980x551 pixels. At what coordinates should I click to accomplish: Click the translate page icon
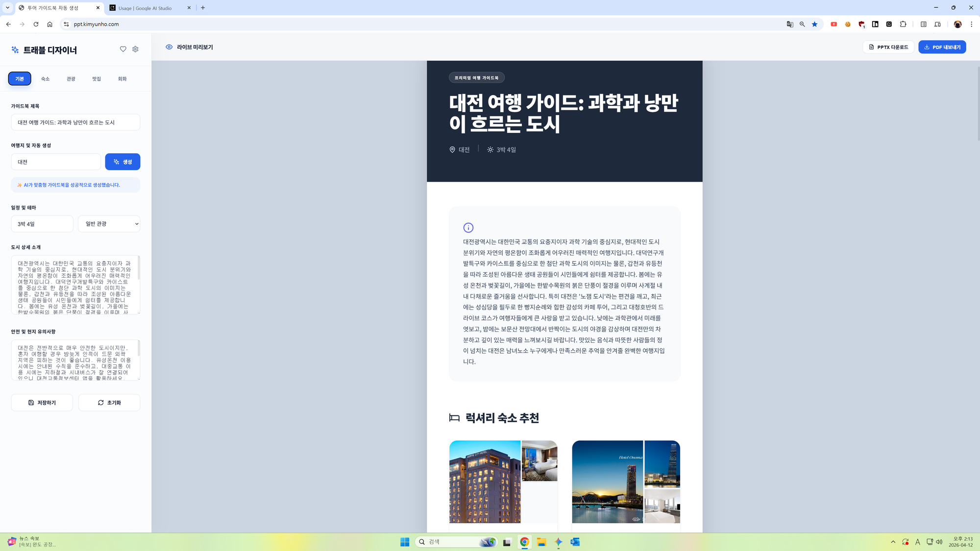790,24
